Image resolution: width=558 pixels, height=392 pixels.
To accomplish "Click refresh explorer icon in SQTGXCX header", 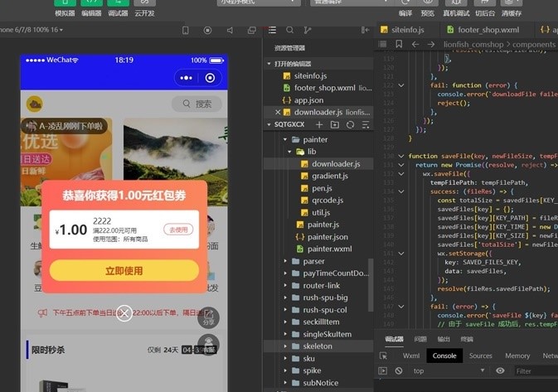I will click(350, 124).
